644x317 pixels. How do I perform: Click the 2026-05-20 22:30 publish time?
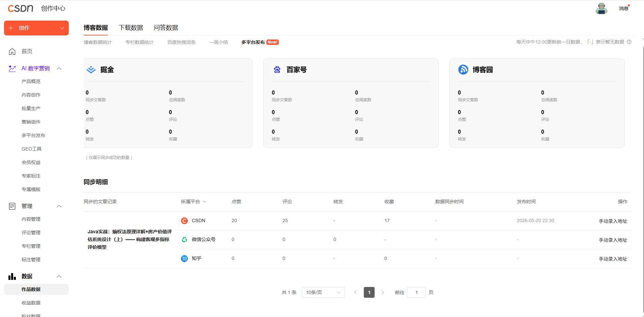point(535,220)
